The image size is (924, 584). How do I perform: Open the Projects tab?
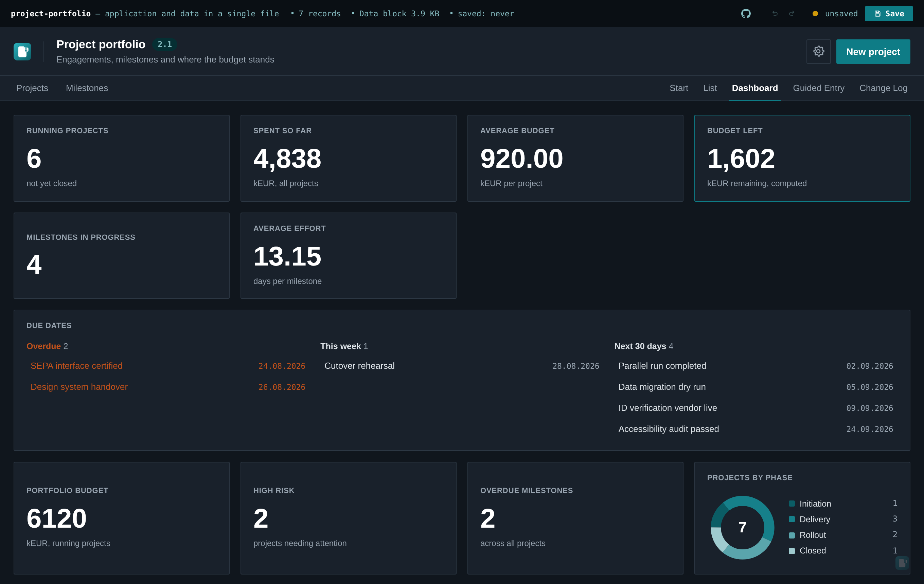(x=32, y=88)
